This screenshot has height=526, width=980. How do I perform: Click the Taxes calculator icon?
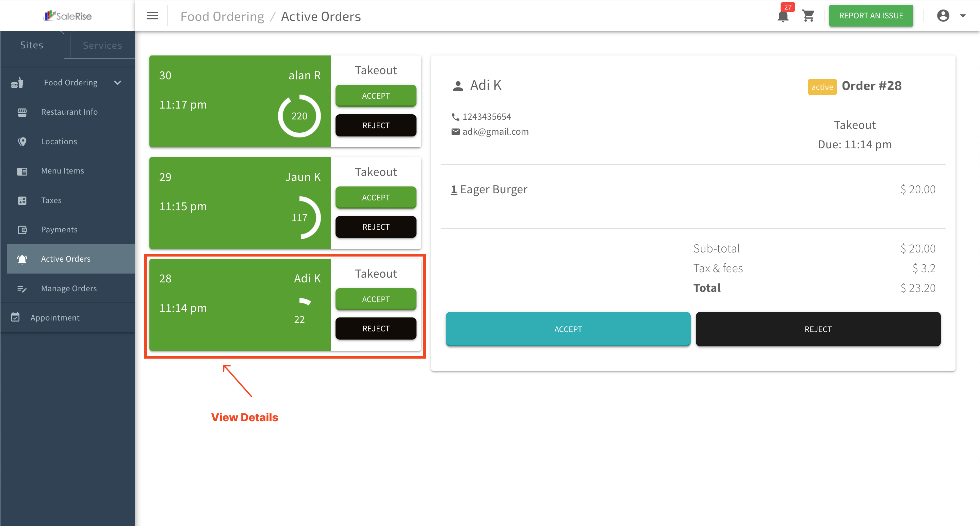coord(22,200)
